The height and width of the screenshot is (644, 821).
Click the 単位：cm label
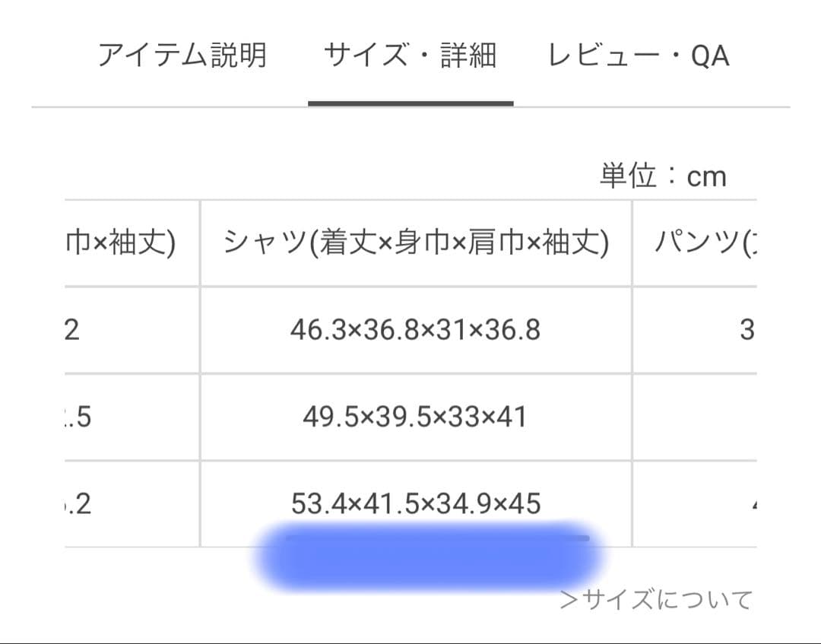click(x=662, y=175)
